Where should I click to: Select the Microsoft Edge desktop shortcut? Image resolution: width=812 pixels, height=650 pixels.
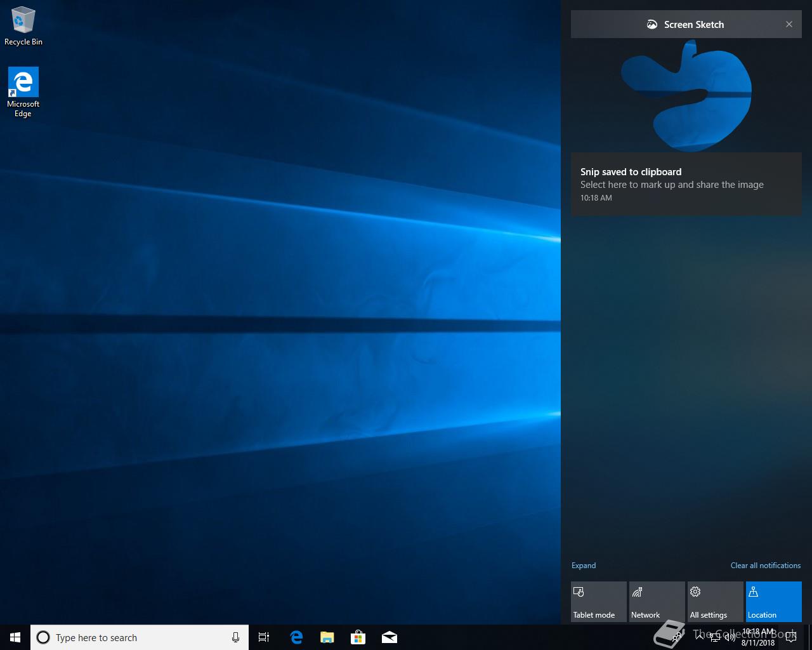coord(23,93)
